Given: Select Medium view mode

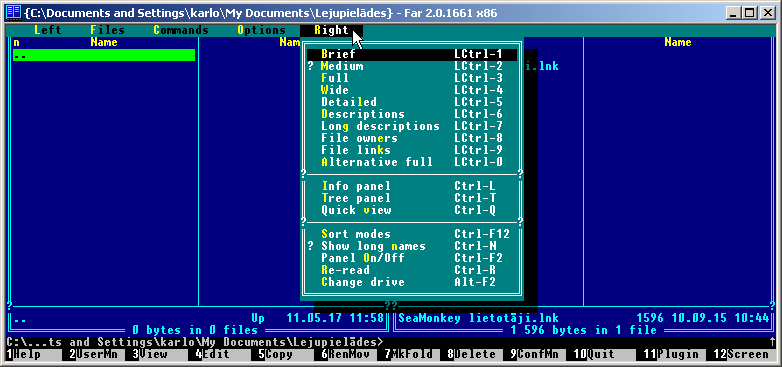Looking at the screenshot, I should click(412, 66).
